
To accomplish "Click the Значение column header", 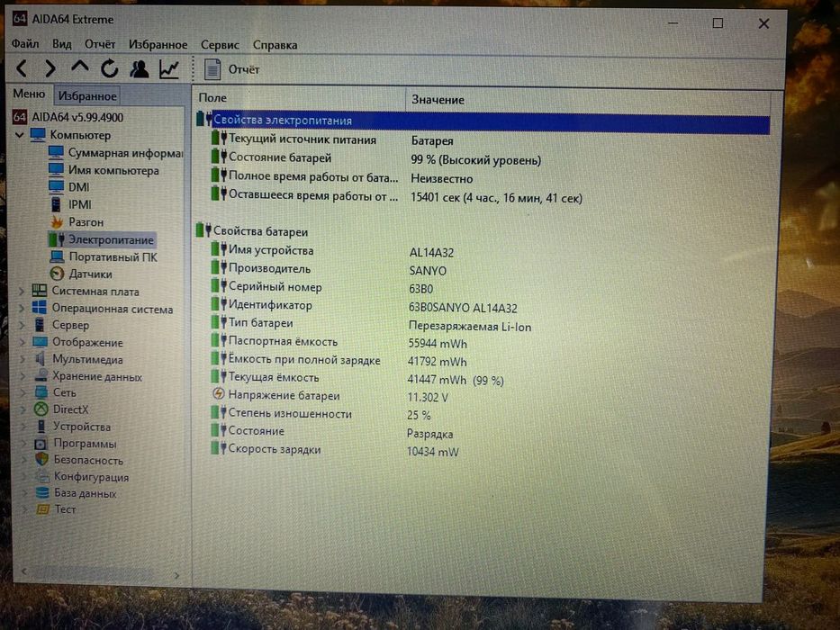I will 588,100.
